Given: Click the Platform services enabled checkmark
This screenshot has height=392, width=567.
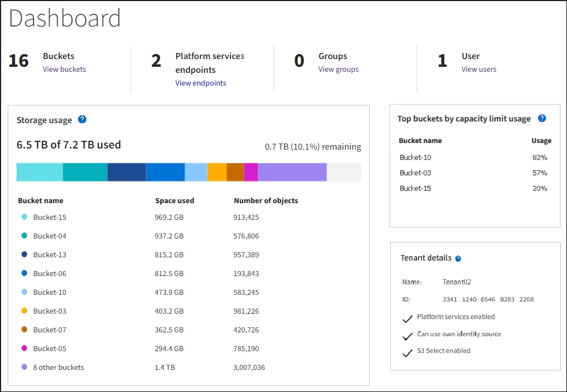Looking at the screenshot, I should (x=407, y=318).
